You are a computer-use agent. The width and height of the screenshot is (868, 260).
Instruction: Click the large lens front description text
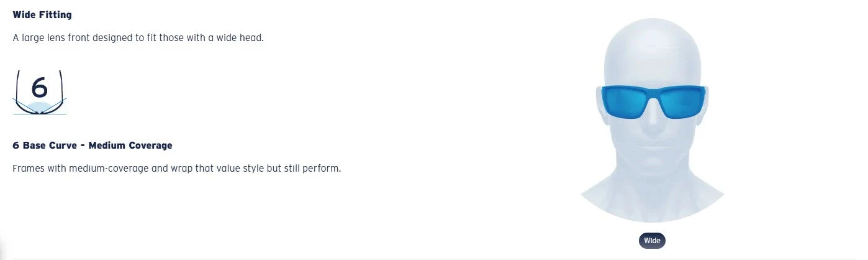[138, 38]
